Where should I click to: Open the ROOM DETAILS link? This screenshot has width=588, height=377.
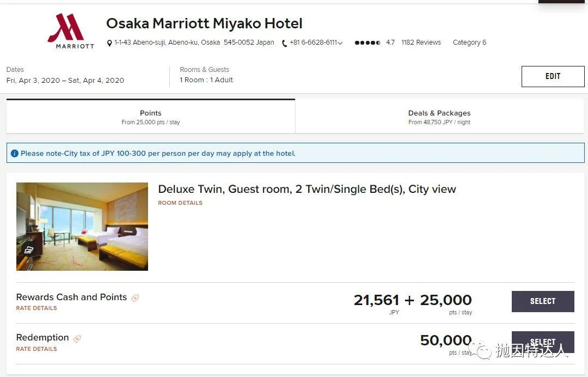pos(180,203)
